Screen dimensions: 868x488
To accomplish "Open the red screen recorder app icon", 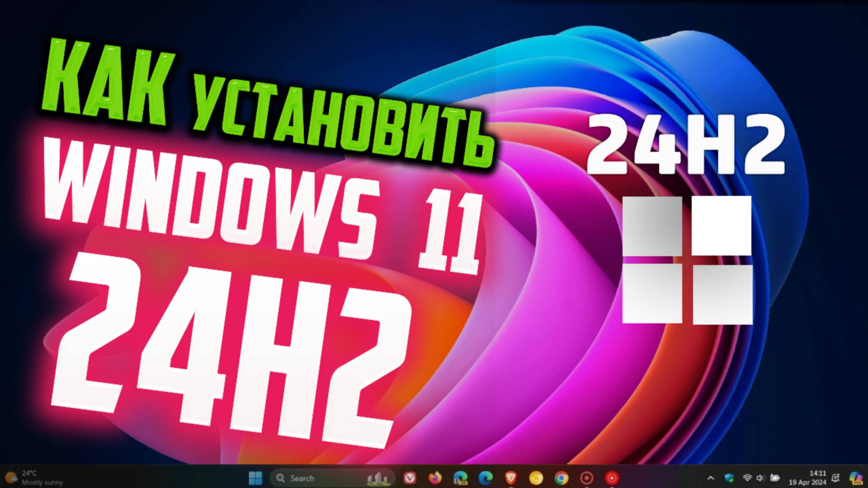I will click(586, 478).
